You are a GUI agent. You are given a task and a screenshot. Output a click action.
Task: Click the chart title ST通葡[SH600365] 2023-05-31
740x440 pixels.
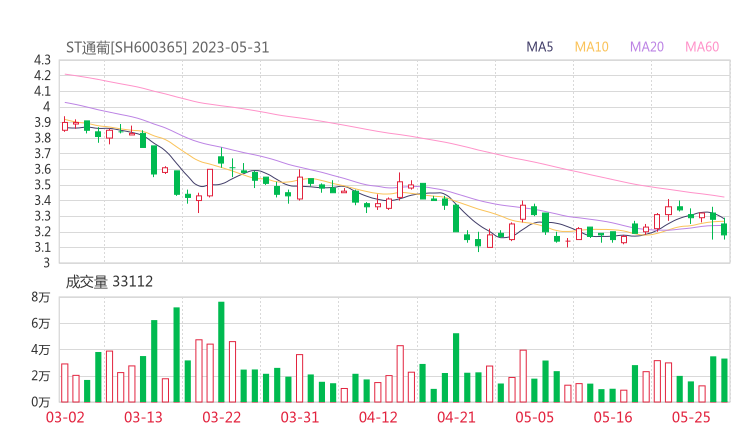tap(168, 48)
